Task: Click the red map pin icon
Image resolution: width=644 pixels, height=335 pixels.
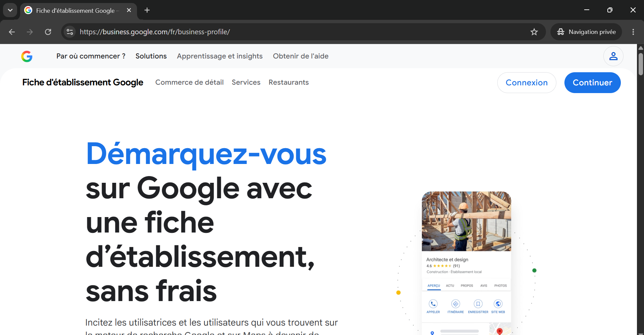Action: click(500, 331)
